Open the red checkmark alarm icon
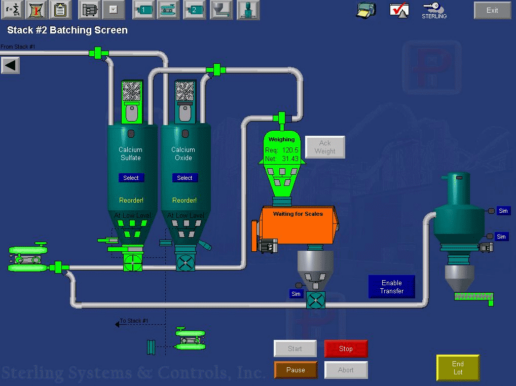This screenshot has height=386, width=516. 399,10
